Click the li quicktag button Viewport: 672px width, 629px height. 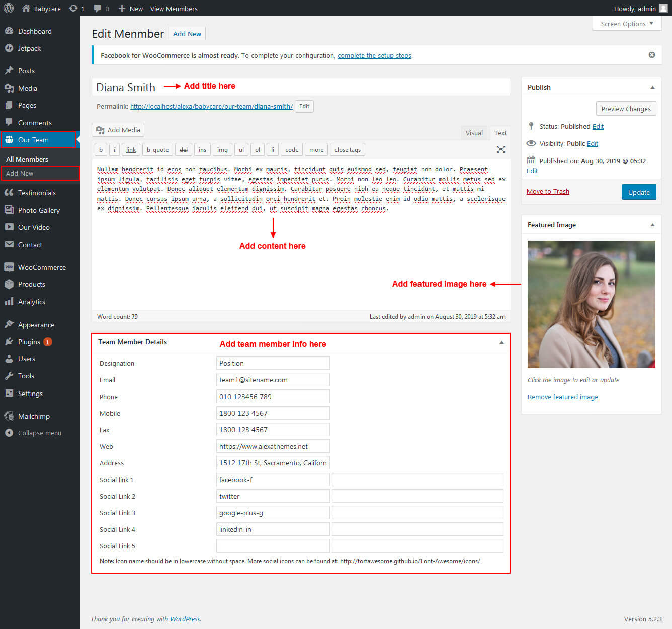[x=273, y=149]
